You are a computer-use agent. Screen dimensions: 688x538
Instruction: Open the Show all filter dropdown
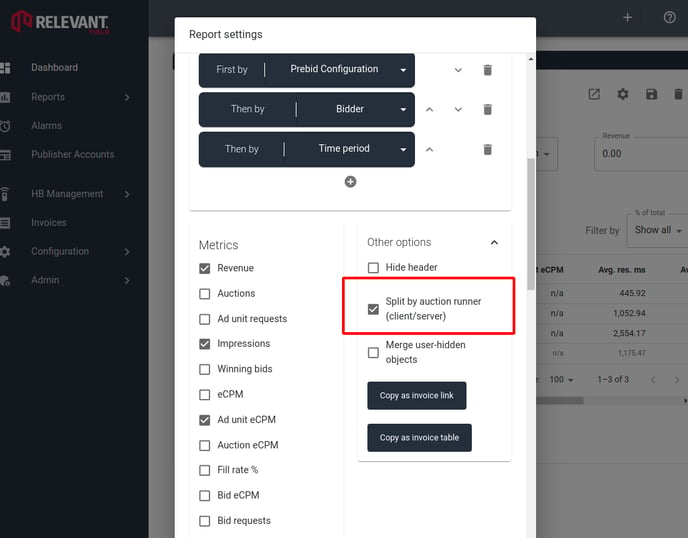coord(658,230)
